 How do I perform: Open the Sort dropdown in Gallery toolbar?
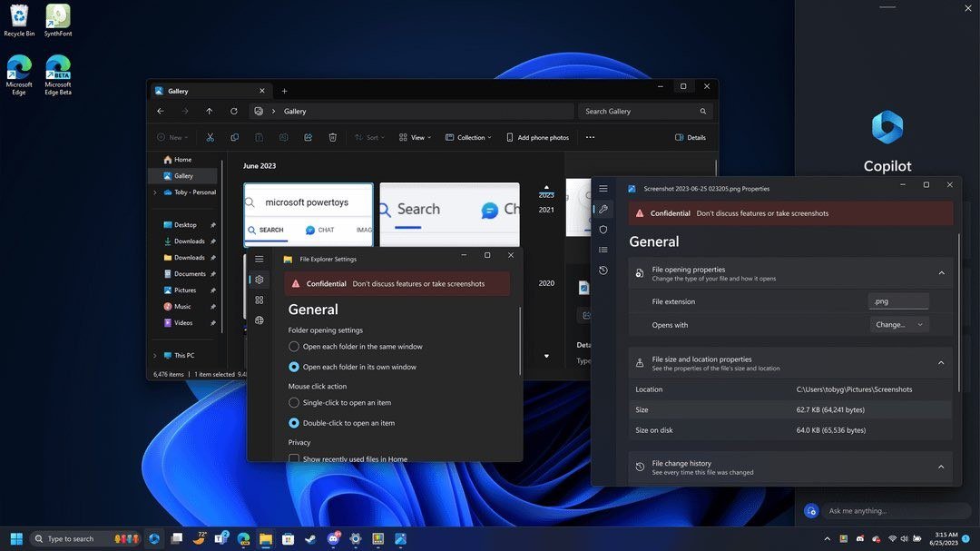pyautogui.click(x=369, y=137)
